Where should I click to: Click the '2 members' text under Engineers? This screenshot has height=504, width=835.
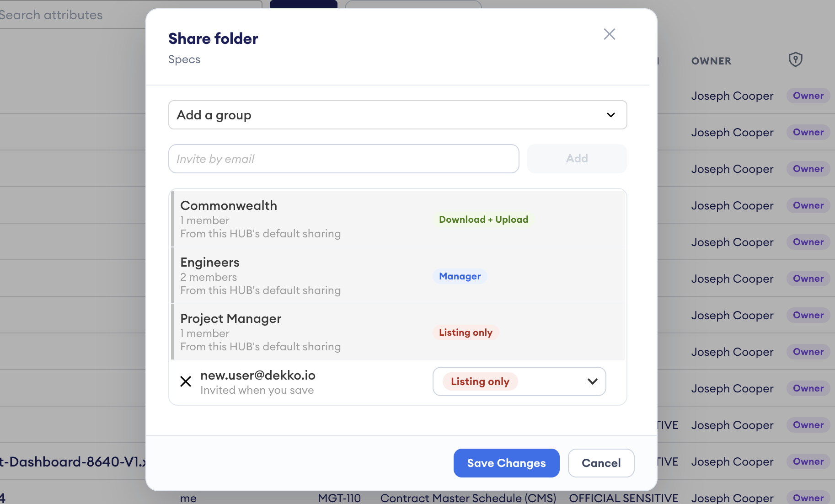pos(209,277)
